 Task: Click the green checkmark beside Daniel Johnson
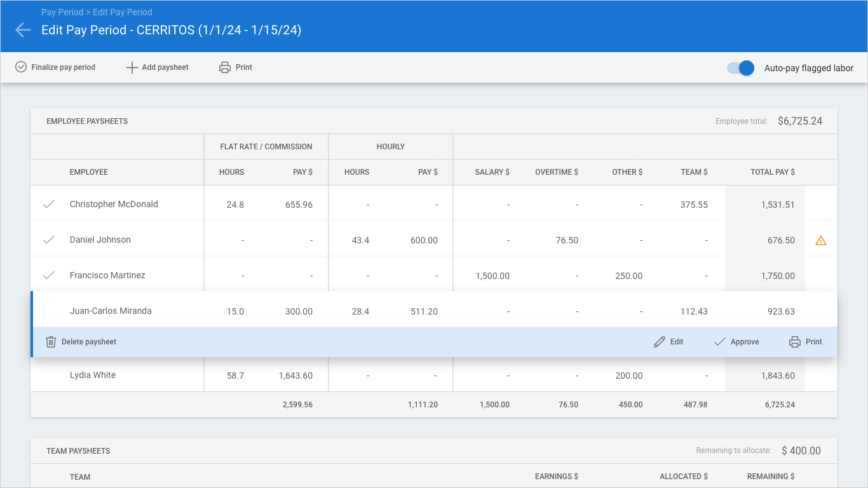click(x=49, y=240)
